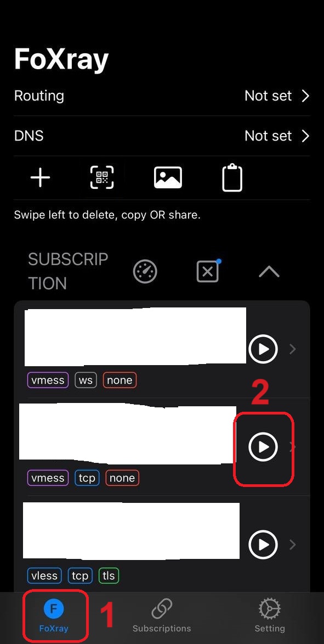Screen dimensions: 324x644
Task: Run the speed test gauge icon
Action: click(145, 271)
